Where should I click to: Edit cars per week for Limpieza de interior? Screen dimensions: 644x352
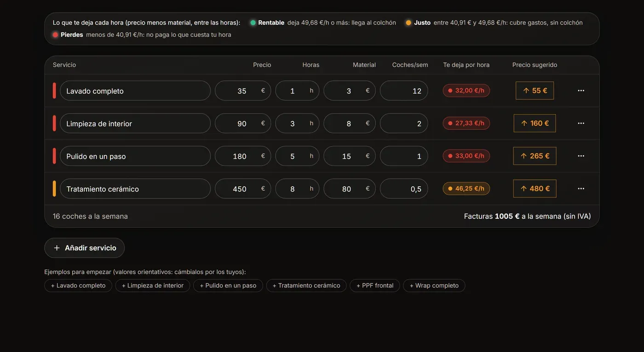click(x=404, y=123)
